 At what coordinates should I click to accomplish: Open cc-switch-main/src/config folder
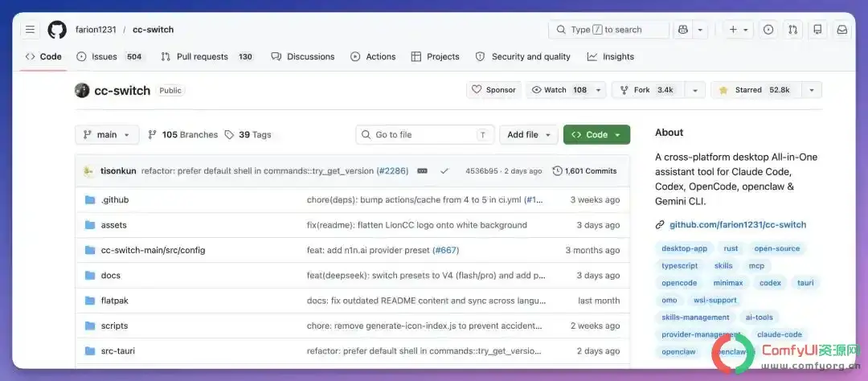pyautogui.click(x=154, y=250)
